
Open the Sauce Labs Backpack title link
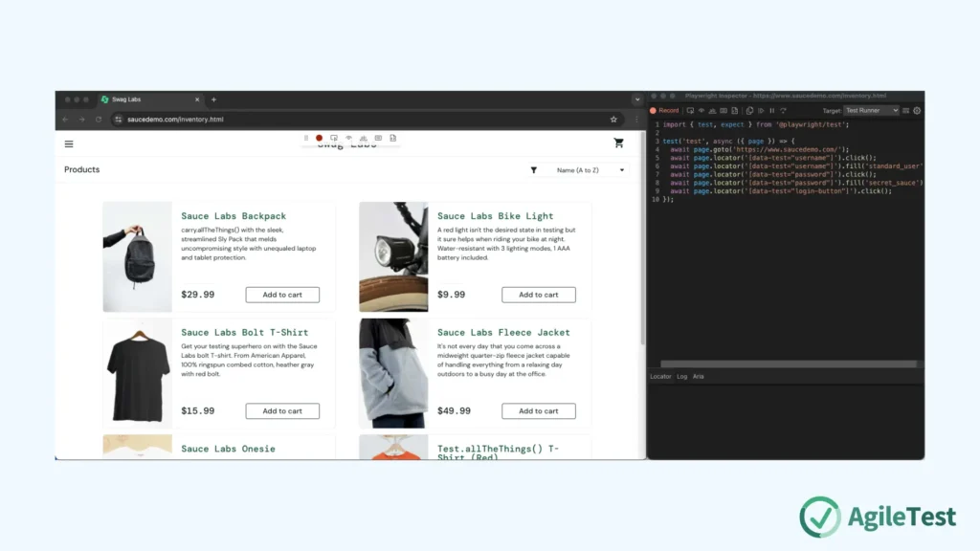234,216
